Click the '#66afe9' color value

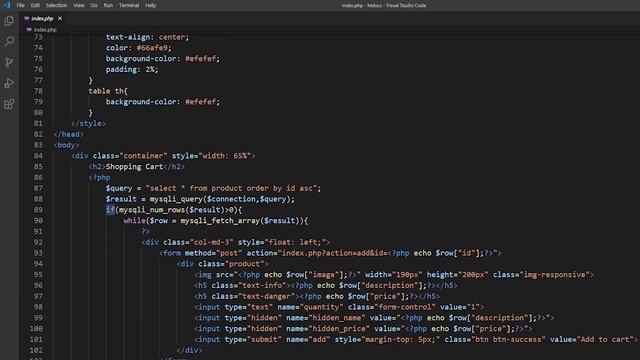152,48
